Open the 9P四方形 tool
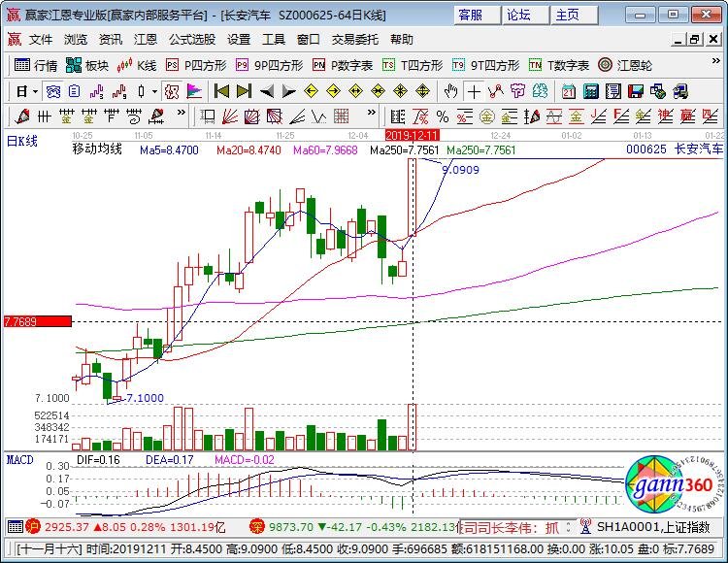This screenshot has height=563, width=728. coord(270,65)
